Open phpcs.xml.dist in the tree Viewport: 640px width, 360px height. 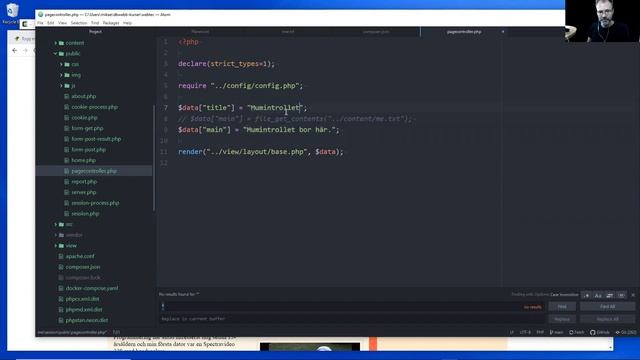[x=82, y=299]
